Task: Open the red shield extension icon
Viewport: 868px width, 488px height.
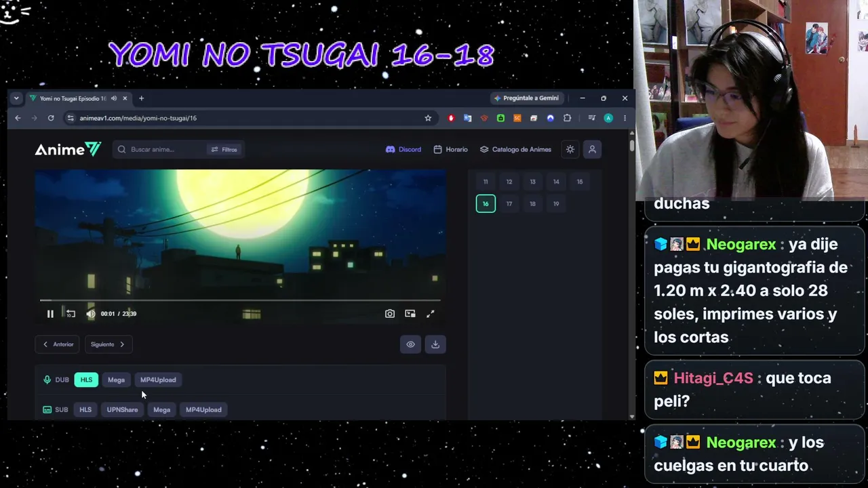Action: tap(451, 118)
